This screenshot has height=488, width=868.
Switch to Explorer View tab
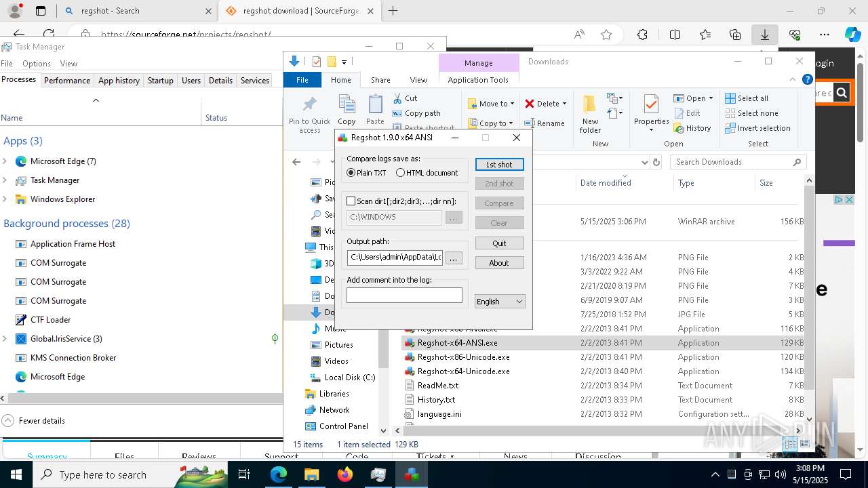click(x=418, y=80)
